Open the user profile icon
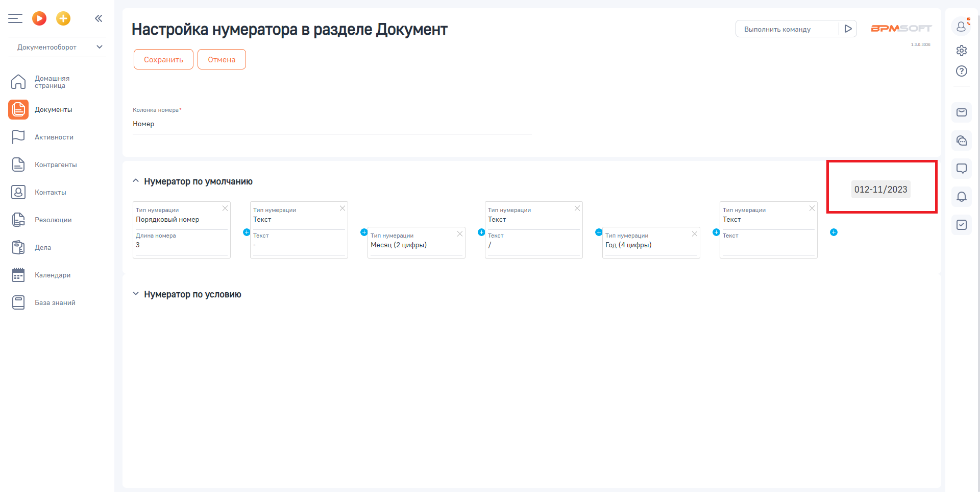Screen dimensions: 980x492 [x=962, y=26]
